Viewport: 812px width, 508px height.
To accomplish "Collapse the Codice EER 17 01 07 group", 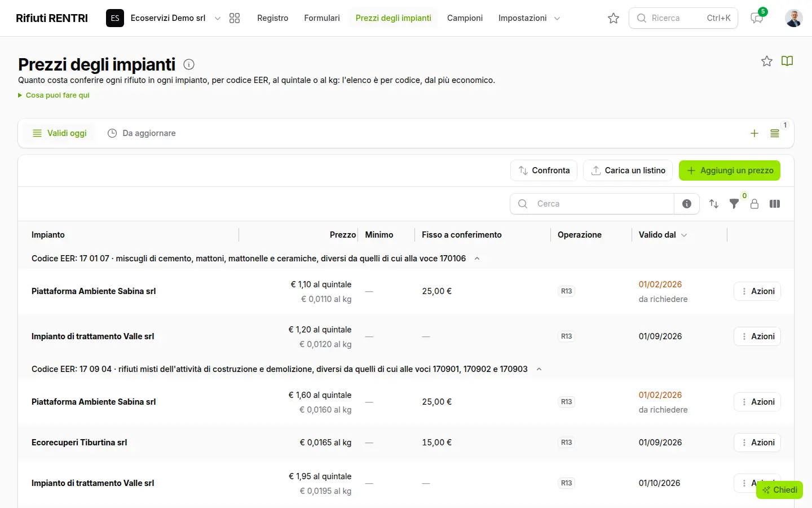I will pyautogui.click(x=477, y=259).
